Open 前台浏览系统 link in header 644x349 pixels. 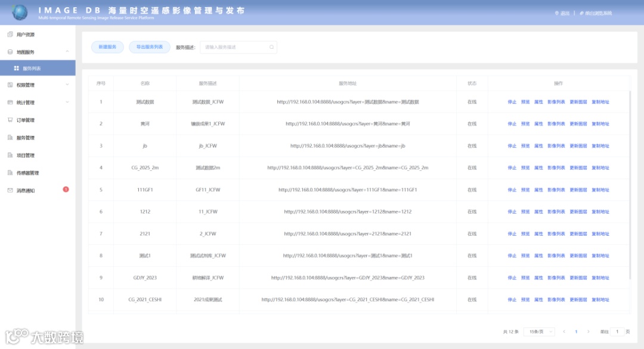point(599,13)
